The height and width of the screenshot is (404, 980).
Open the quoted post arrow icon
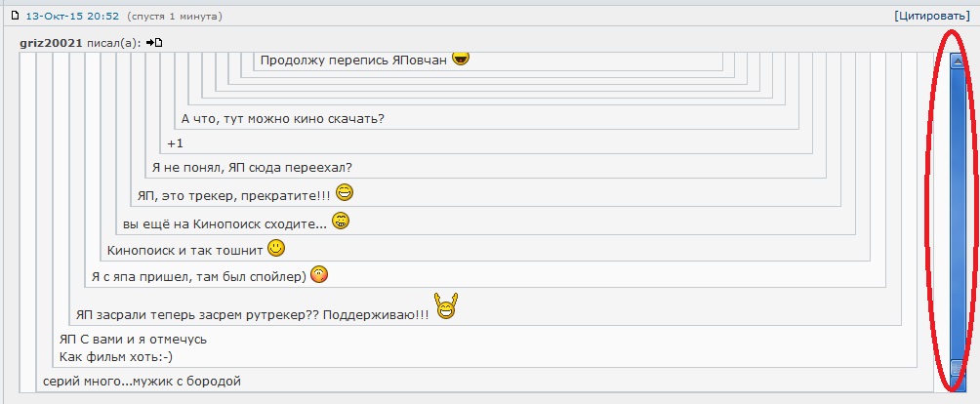click(154, 43)
